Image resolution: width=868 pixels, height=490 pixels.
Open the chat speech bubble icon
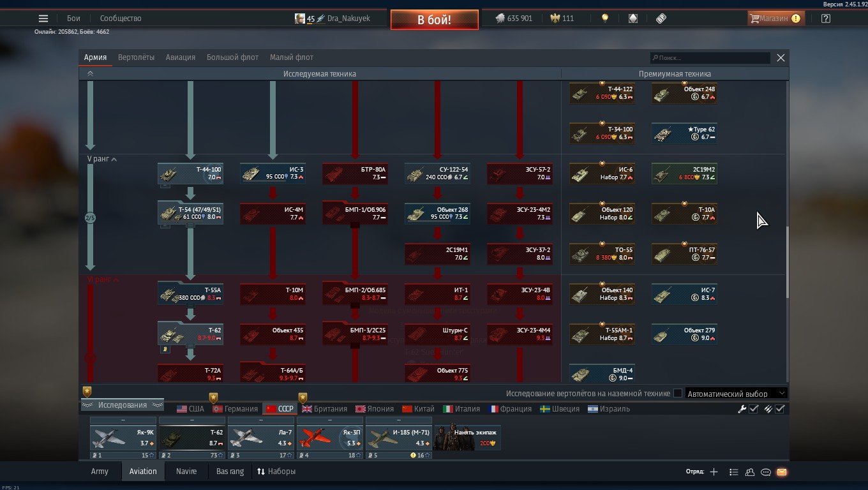tap(766, 472)
